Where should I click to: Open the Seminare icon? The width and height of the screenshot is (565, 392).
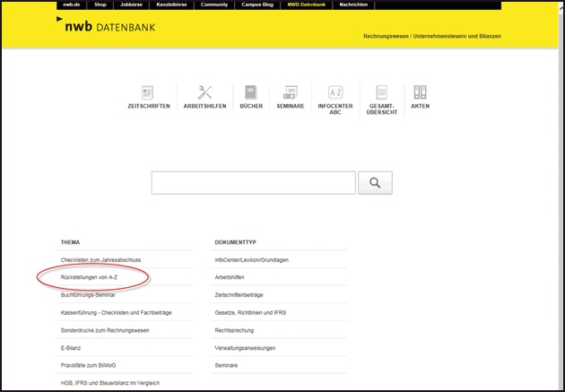click(x=291, y=93)
